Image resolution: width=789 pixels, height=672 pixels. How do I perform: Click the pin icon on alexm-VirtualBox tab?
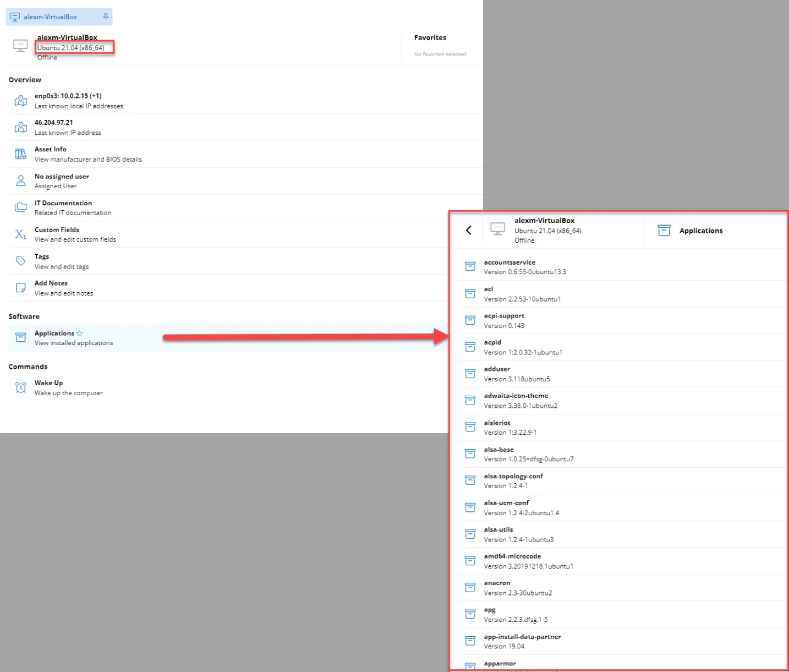pyautogui.click(x=106, y=17)
